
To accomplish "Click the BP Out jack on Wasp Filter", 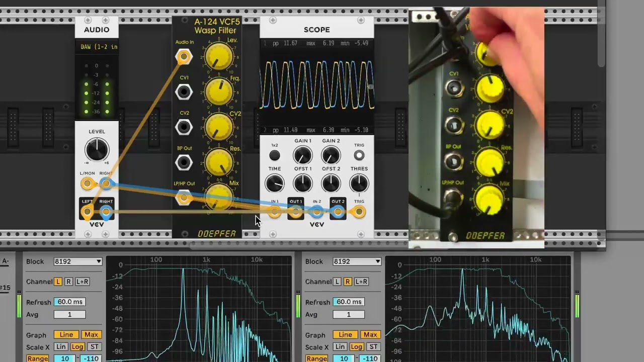I will pos(184,162).
